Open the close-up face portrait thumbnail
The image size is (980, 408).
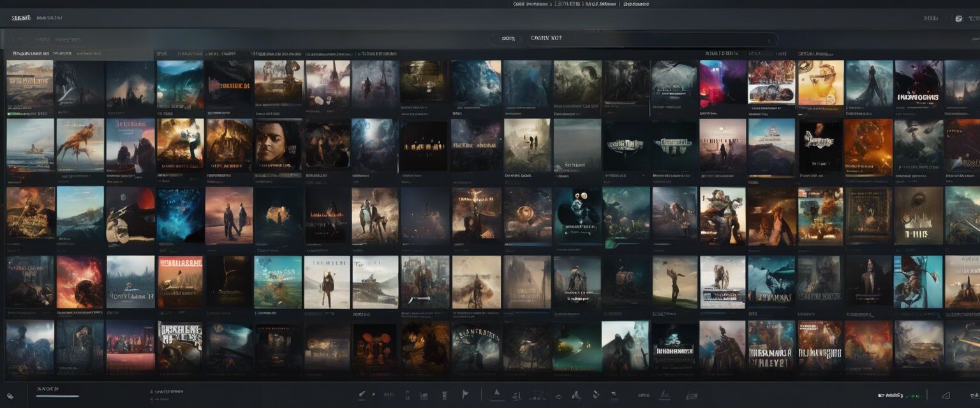click(279, 145)
